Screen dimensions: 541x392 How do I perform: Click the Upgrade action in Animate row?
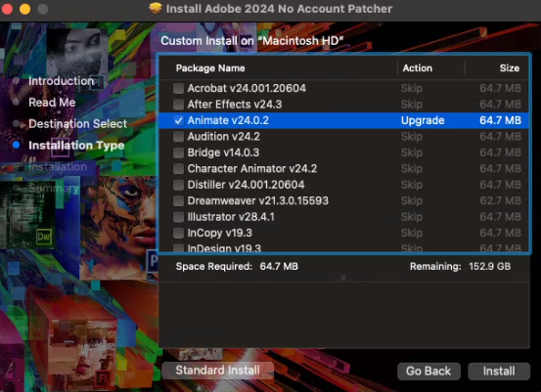click(423, 120)
